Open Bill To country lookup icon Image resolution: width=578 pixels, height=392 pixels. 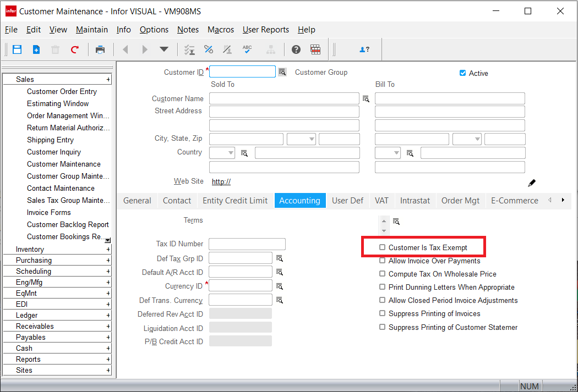click(x=410, y=153)
